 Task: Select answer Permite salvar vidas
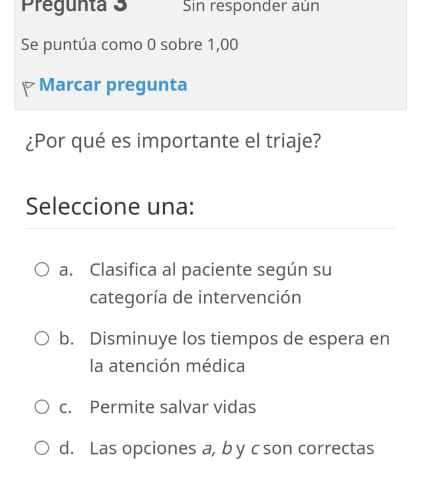point(172,407)
